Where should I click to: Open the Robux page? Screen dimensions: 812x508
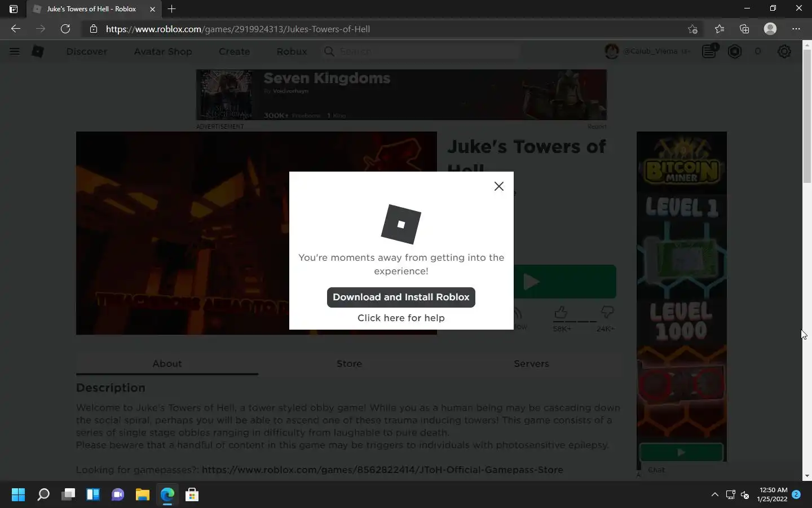[292, 51]
